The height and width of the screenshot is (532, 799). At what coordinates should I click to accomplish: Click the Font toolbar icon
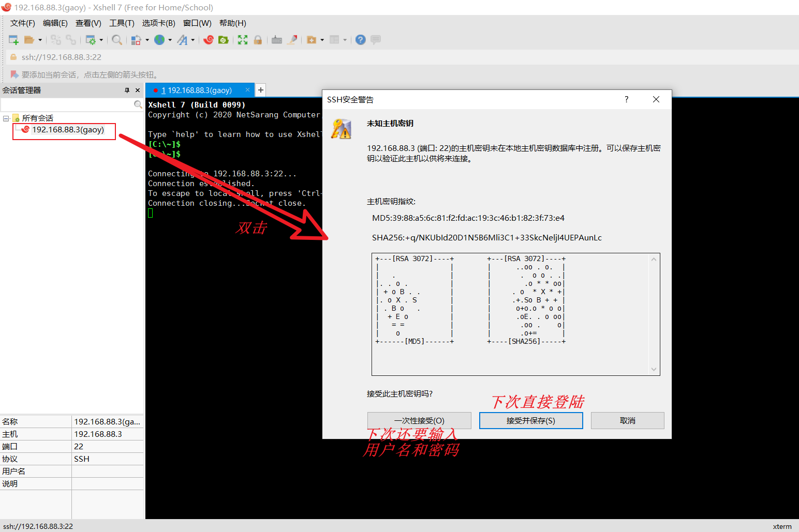coord(182,40)
